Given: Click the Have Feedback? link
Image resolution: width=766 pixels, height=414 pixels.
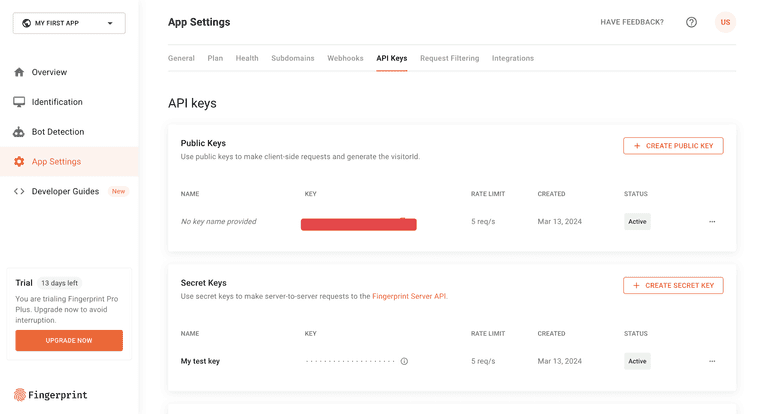Looking at the screenshot, I should click(x=631, y=22).
